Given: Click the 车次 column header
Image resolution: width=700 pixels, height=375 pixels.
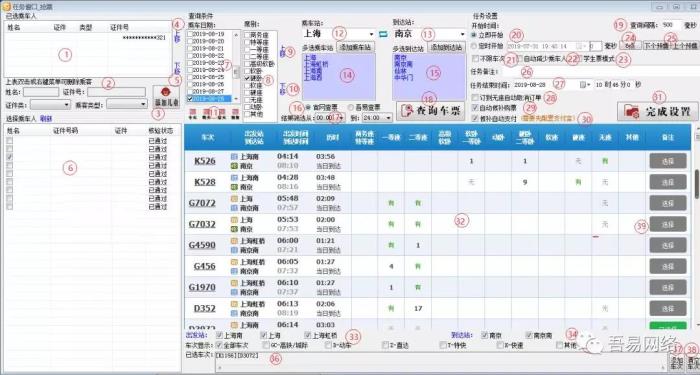Looking at the screenshot, I should [x=208, y=138].
